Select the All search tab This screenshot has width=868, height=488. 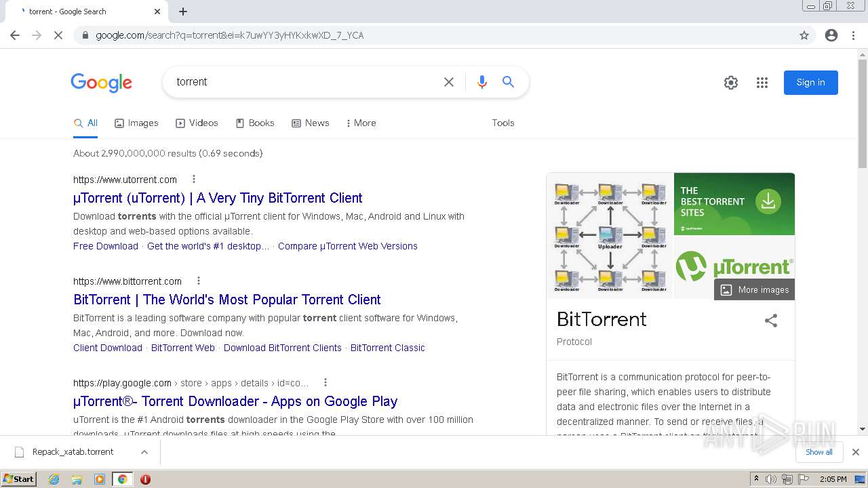[x=86, y=123]
